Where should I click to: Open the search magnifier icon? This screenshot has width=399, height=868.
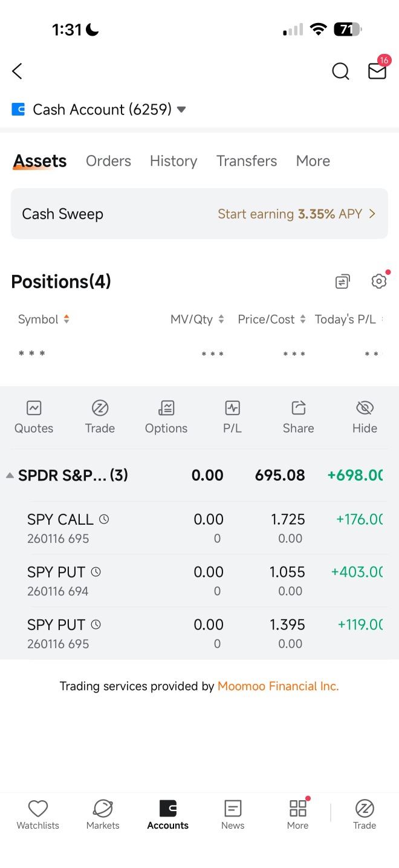point(340,71)
